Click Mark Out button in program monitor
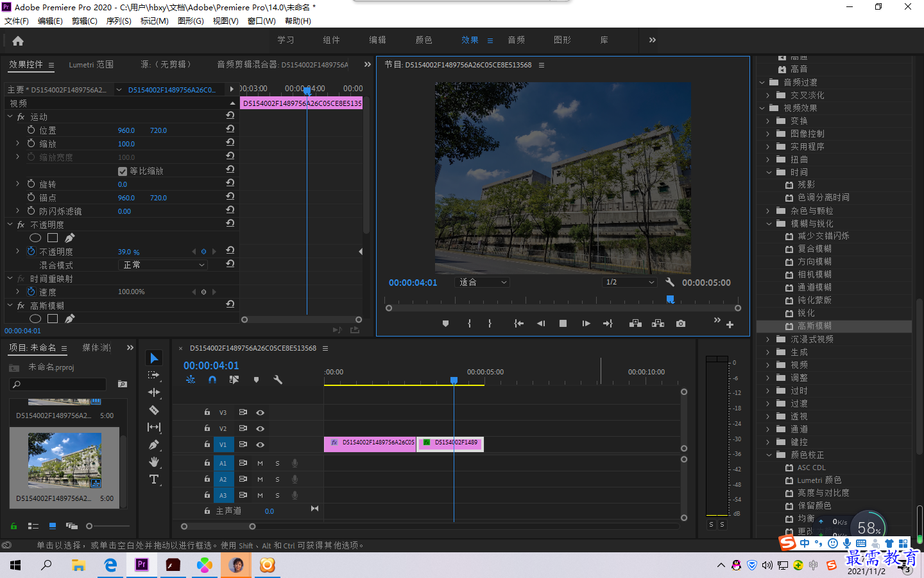The image size is (924, 578). tap(490, 324)
